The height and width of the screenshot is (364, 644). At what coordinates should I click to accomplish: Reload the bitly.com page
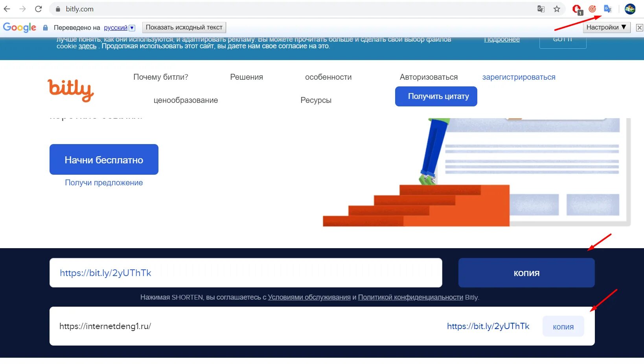pyautogui.click(x=38, y=9)
